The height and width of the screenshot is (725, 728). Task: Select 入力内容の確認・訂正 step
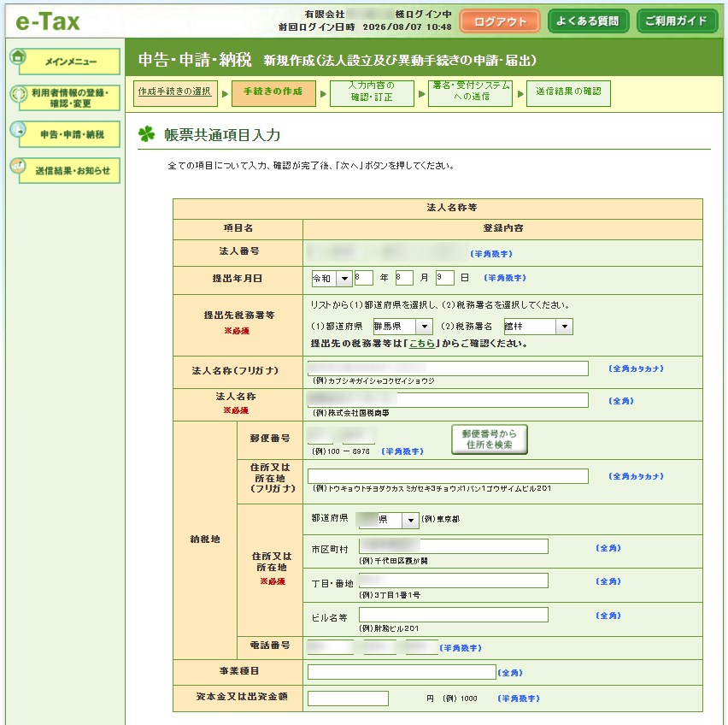tap(372, 93)
